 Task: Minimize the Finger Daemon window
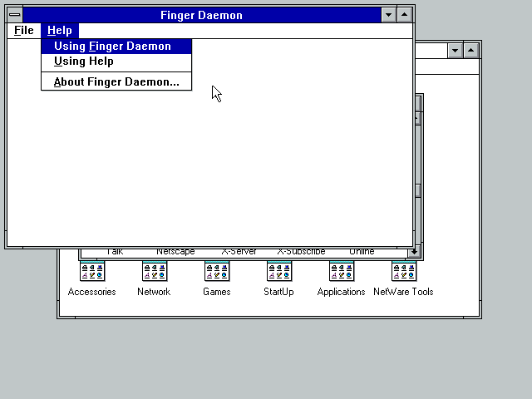[388, 15]
